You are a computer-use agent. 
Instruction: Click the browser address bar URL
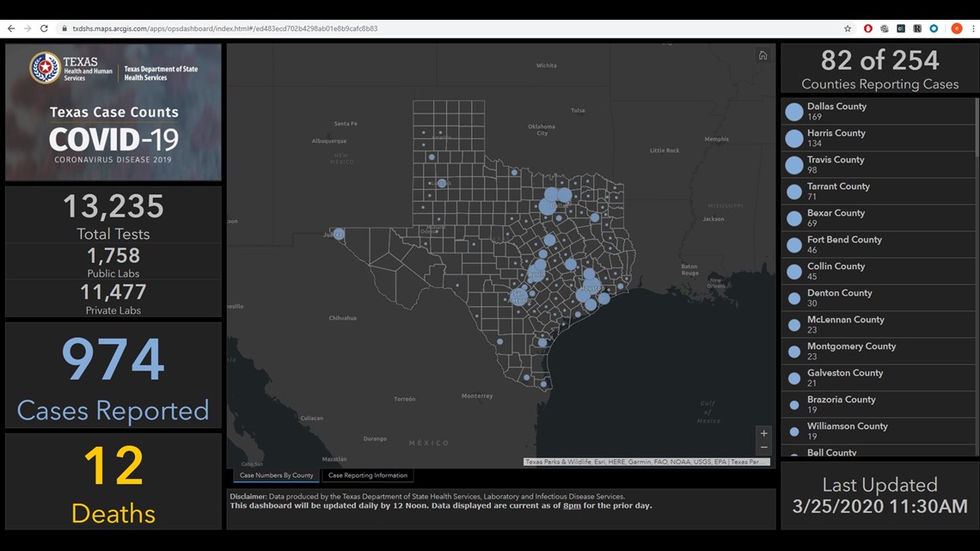coord(225,28)
